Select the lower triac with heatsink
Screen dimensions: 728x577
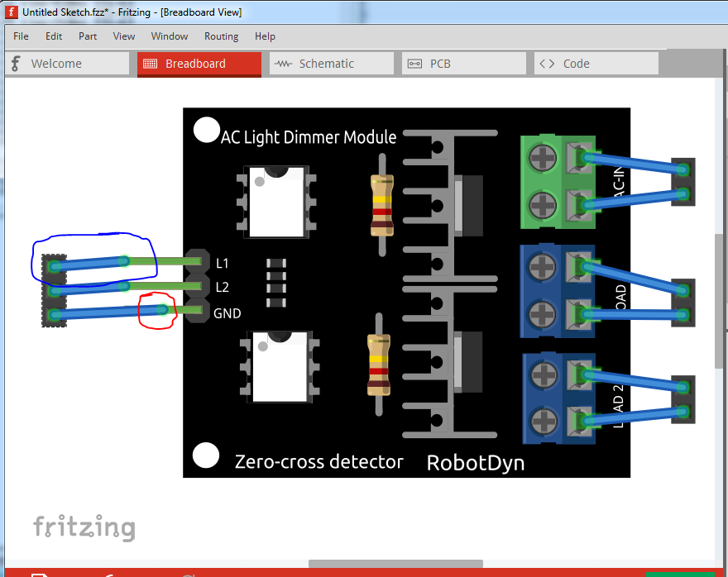click(449, 362)
